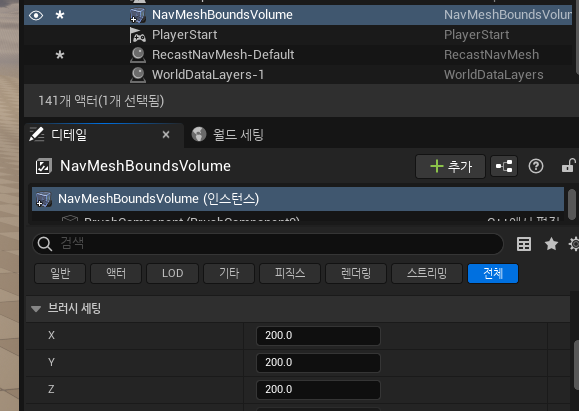Open details settings gear icon
Screen dimensions: 579x411
[574, 244]
